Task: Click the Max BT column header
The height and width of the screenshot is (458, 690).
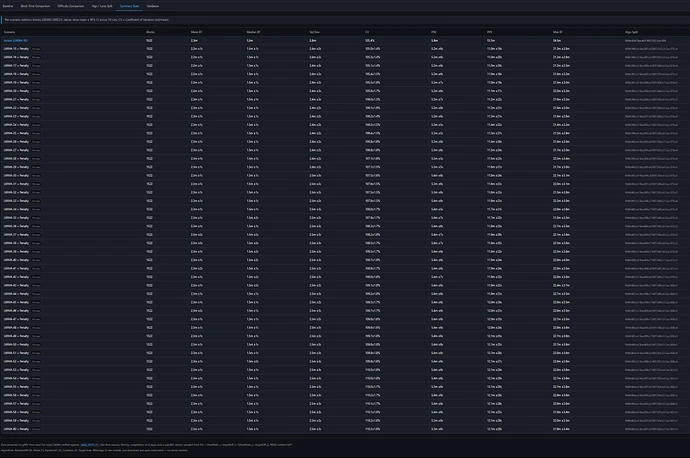Action: click(558, 32)
